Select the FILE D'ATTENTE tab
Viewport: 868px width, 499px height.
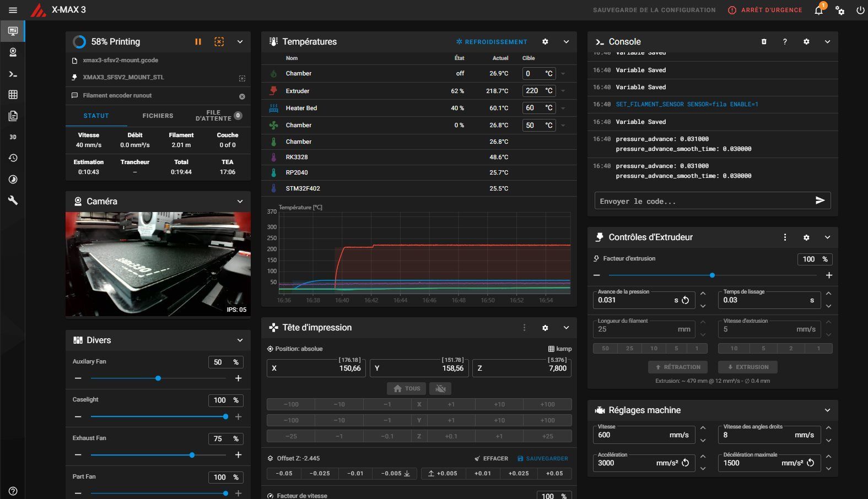(219, 116)
